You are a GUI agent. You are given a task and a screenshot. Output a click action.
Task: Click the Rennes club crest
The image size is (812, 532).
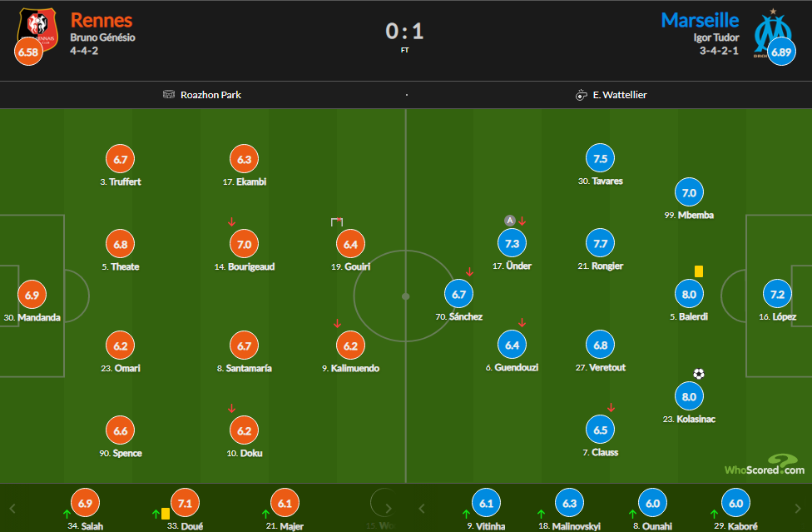(x=37, y=30)
